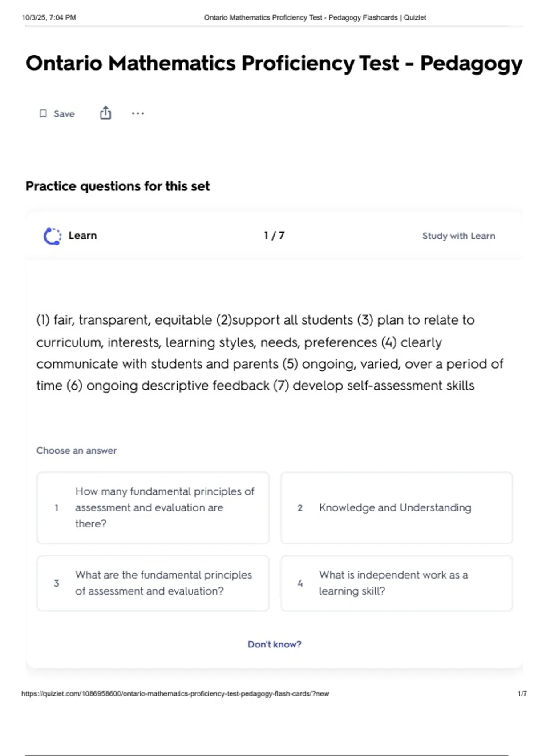Click the quizlet.com URL in the footer
The height and width of the screenshot is (756, 534).
pyautogui.click(x=175, y=694)
